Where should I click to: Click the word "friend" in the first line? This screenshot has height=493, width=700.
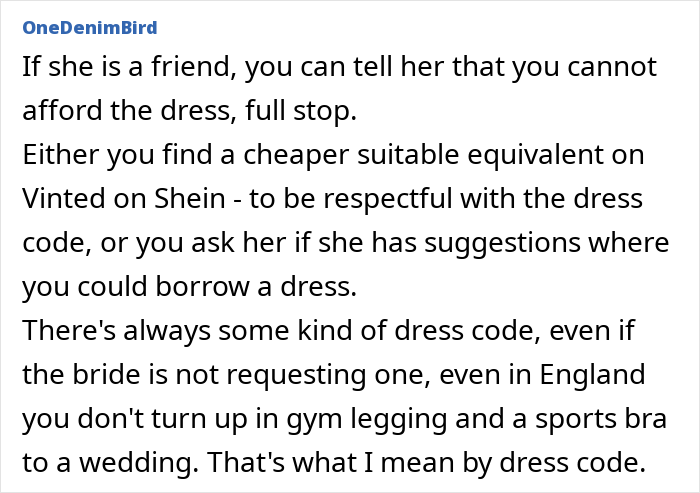click(188, 67)
